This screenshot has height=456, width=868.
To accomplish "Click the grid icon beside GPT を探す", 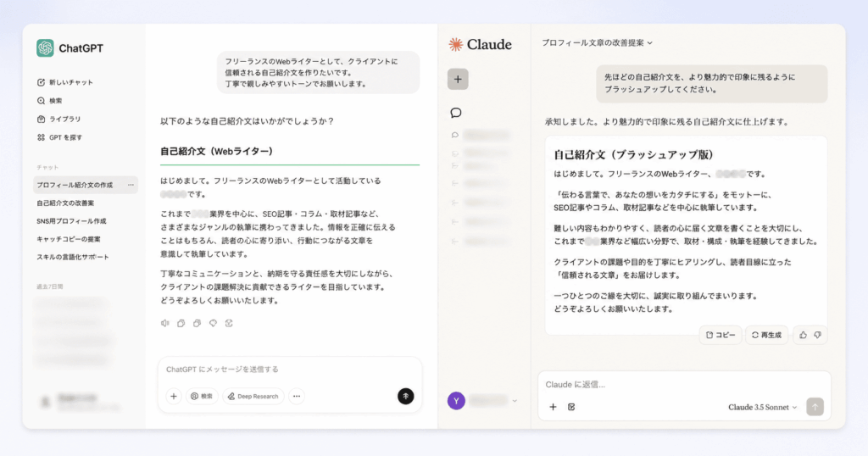I will pyautogui.click(x=41, y=137).
